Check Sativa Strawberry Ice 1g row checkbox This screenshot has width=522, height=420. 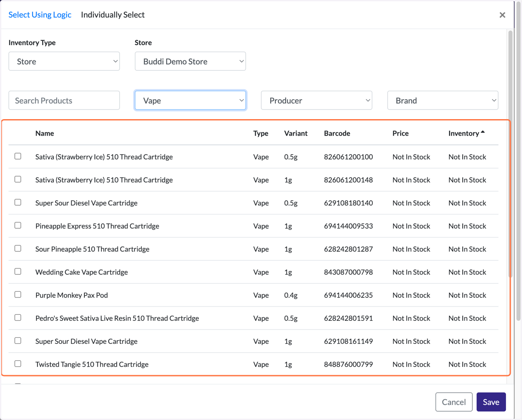coord(18,179)
